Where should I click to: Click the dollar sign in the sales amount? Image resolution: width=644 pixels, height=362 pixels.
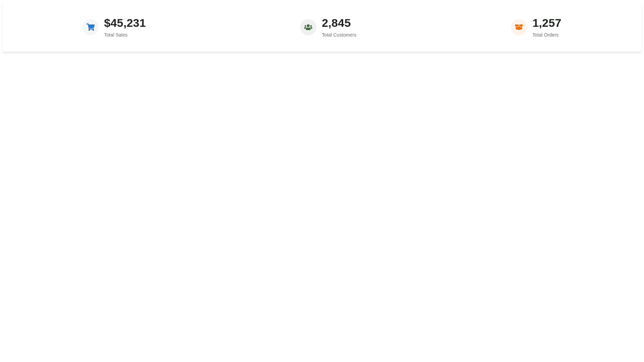point(107,23)
